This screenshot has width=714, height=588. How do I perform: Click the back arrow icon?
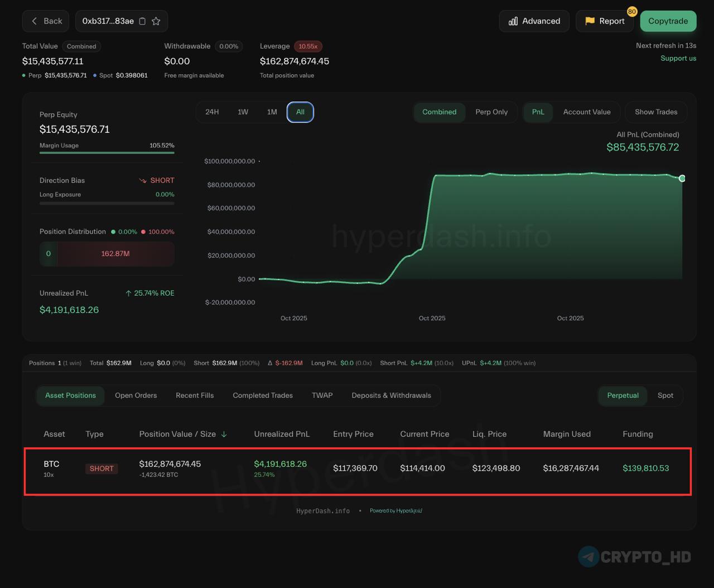pyautogui.click(x=35, y=21)
